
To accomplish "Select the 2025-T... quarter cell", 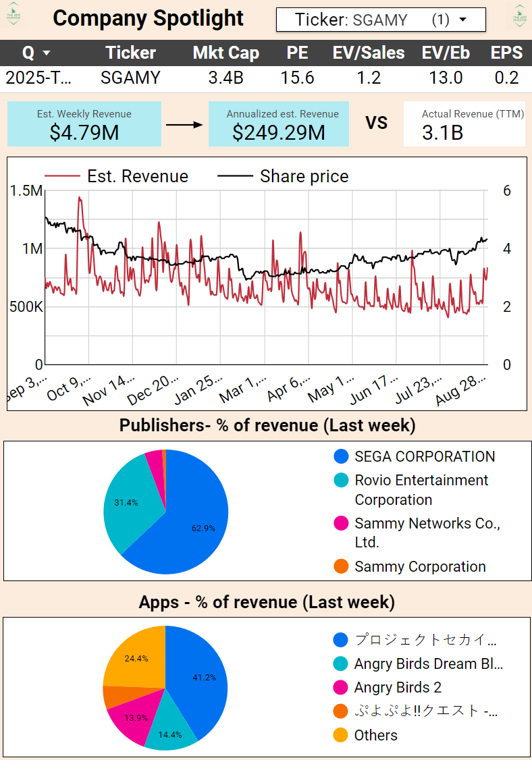I will (x=38, y=78).
